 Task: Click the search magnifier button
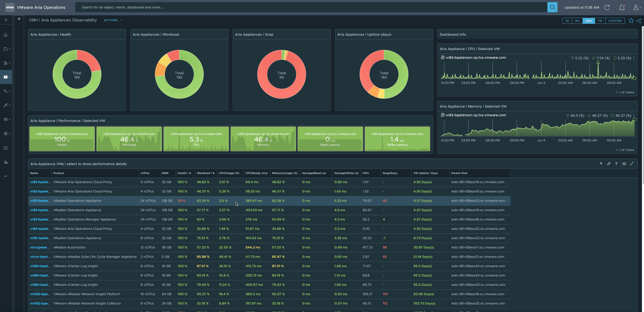coord(552,7)
